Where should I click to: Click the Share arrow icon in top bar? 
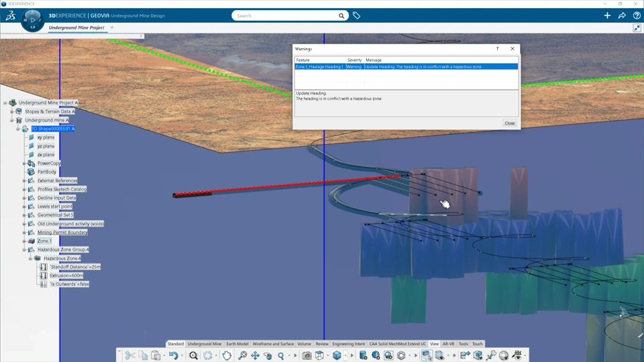[x=622, y=15]
